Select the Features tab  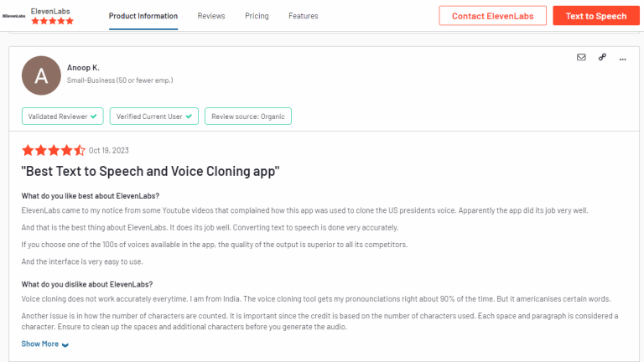pos(303,16)
